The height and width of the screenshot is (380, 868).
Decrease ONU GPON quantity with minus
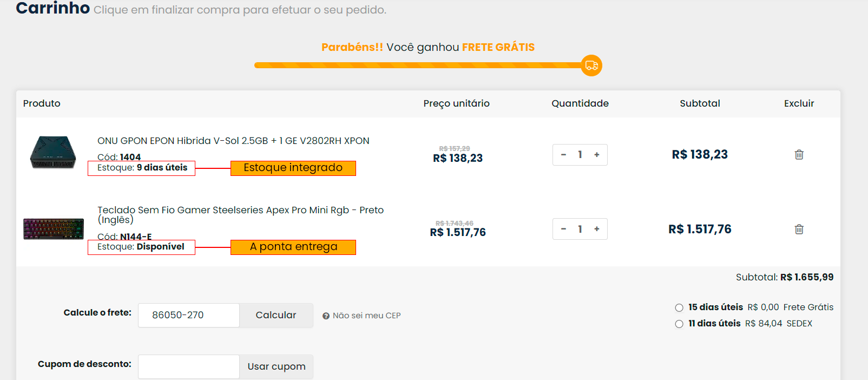tap(563, 155)
